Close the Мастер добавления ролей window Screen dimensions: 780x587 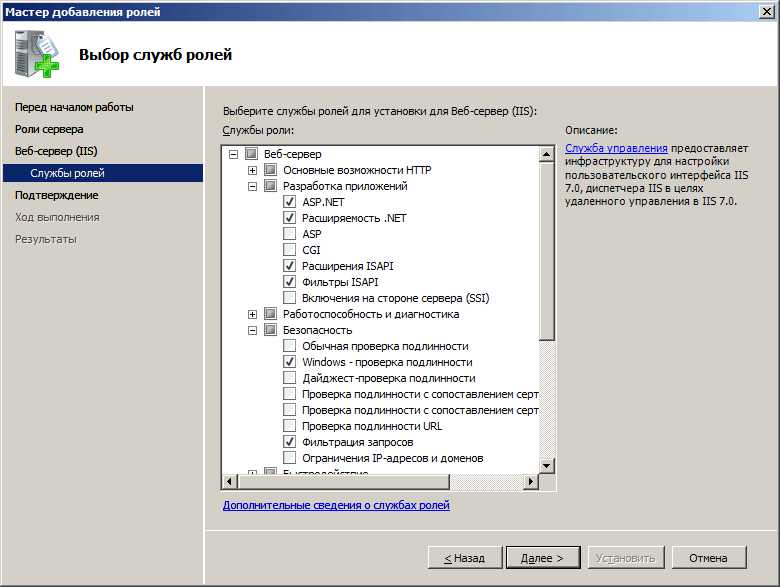tap(767, 12)
